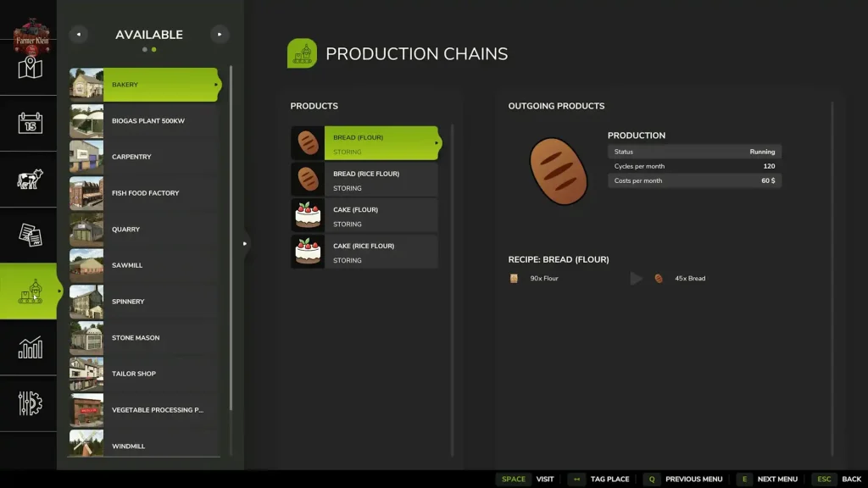Expand the panel using the center-left chevron arrow

click(x=244, y=243)
